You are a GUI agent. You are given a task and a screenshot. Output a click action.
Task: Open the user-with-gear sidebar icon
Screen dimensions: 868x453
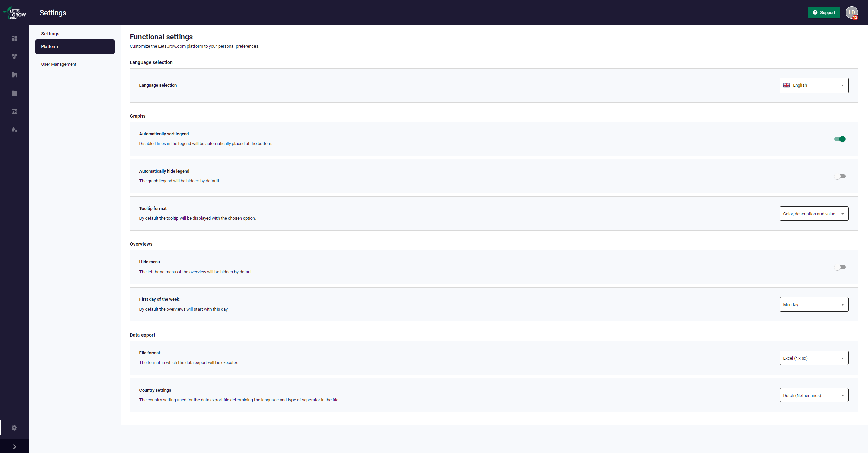click(14, 130)
